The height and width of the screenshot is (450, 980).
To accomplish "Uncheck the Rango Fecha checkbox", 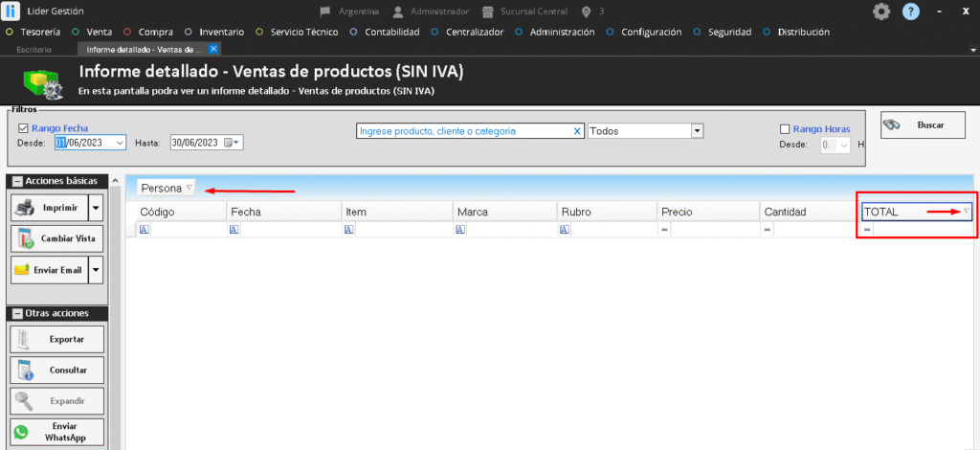I will coord(24,127).
